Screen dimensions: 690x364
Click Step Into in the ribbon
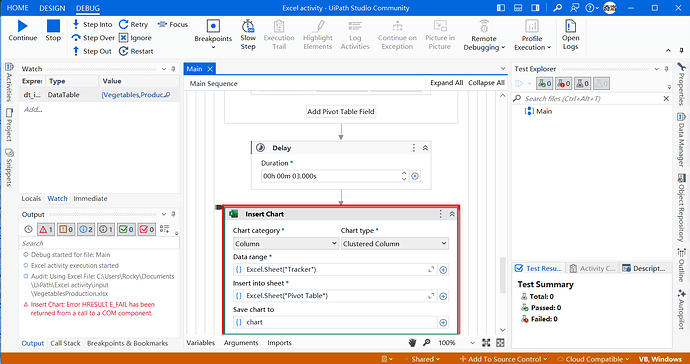(92, 24)
